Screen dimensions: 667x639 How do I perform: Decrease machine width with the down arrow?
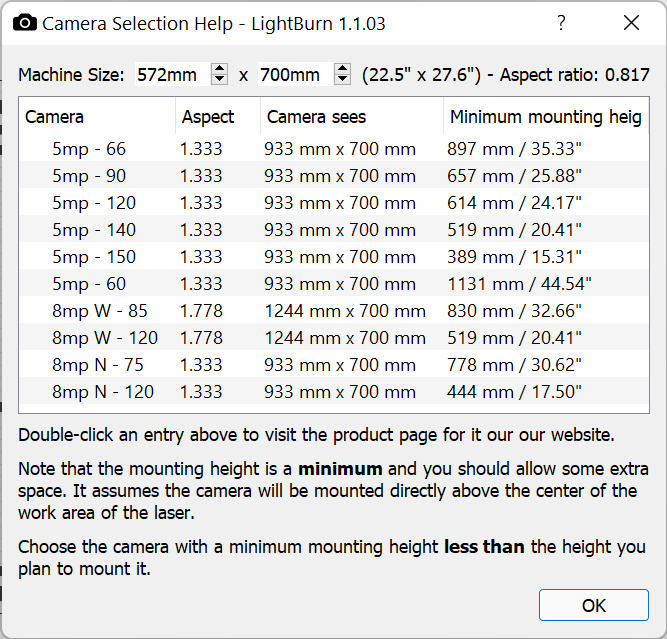[219, 80]
